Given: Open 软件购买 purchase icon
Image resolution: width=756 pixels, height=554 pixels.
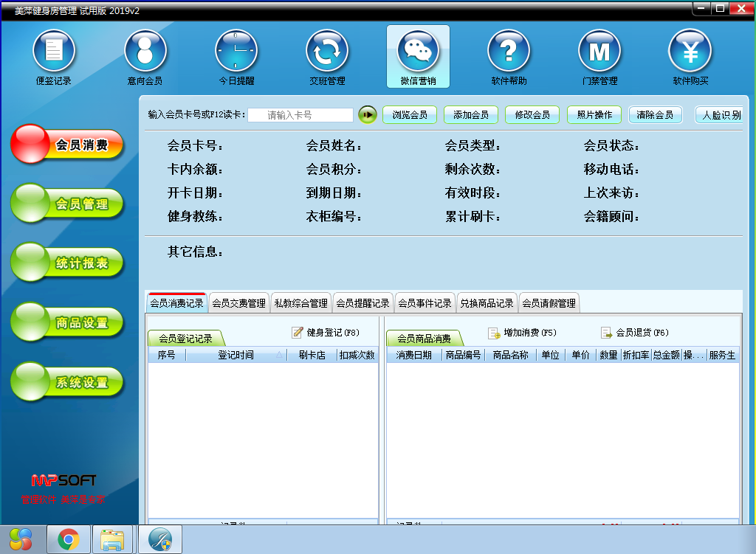Looking at the screenshot, I should (x=690, y=52).
